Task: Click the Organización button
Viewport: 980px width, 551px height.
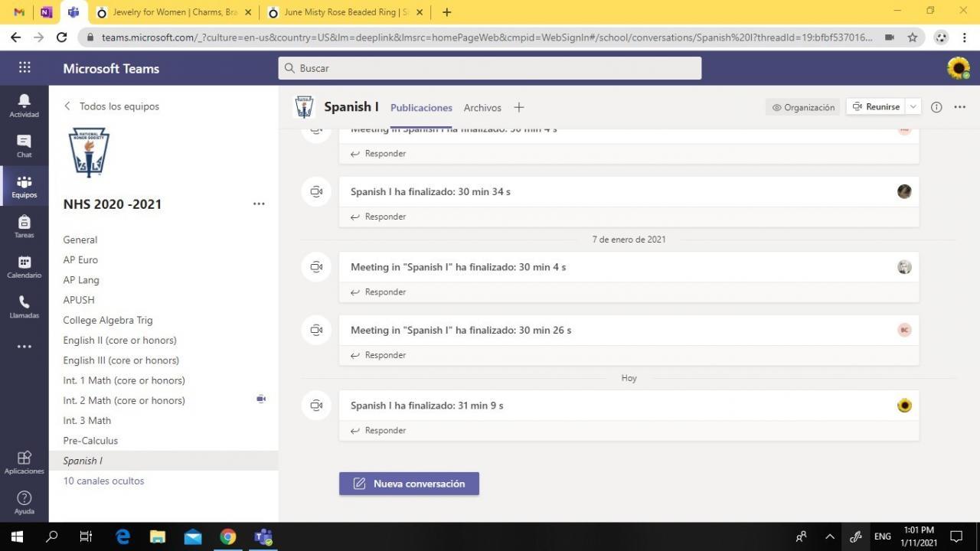Action: click(x=803, y=107)
